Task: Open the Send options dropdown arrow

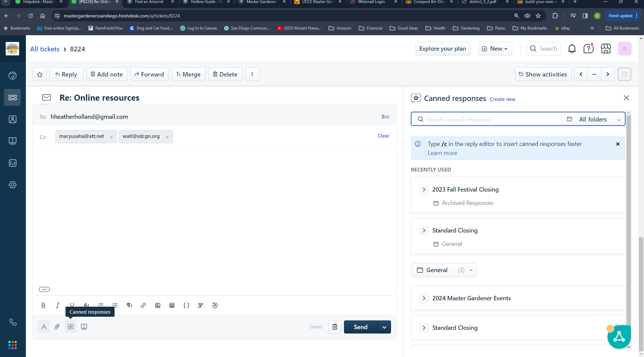Action: click(x=384, y=327)
